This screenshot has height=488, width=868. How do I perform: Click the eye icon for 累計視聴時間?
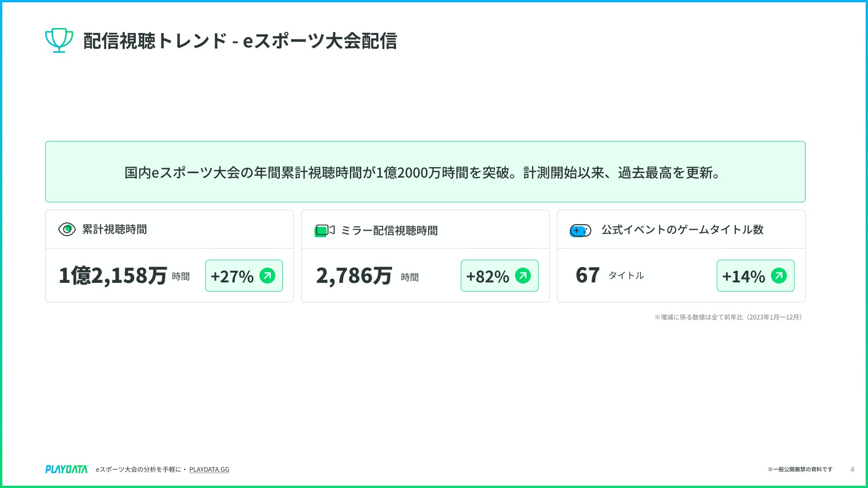point(67,230)
